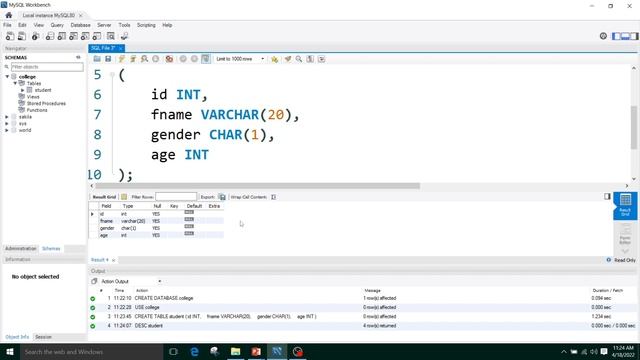
Task: Commit the current transaction
Action: [183, 59]
